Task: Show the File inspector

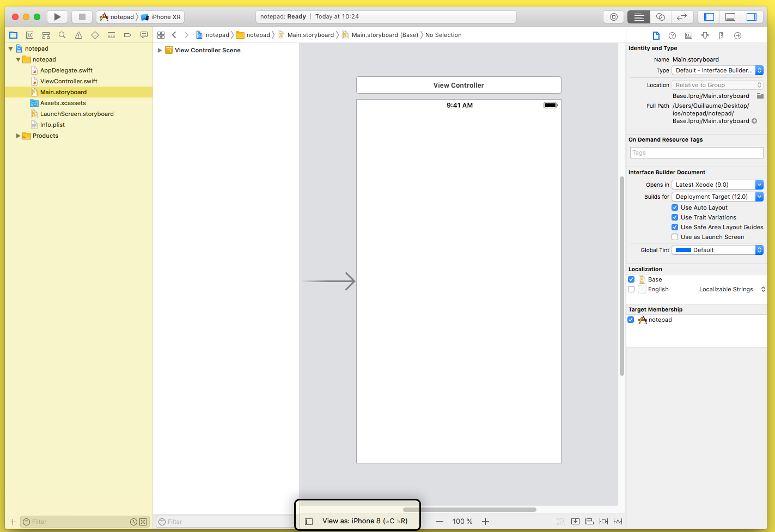Action: pyautogui.click(x=656, y=35)
